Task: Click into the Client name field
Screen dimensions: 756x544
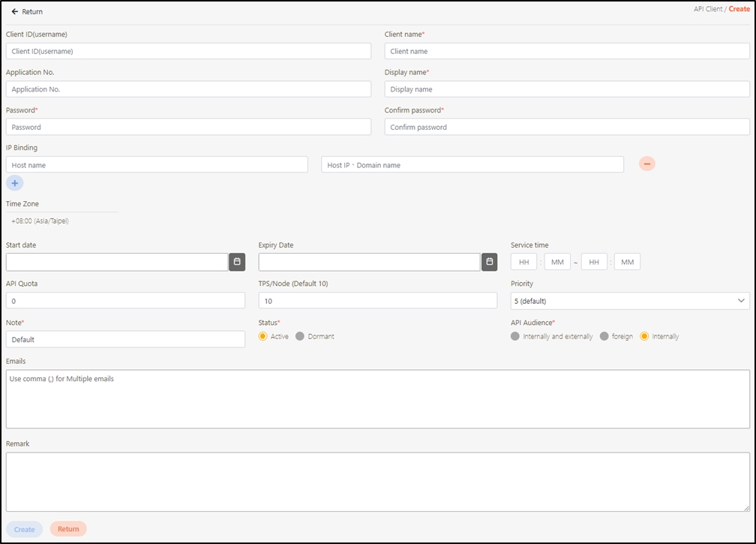Action: 567,51
